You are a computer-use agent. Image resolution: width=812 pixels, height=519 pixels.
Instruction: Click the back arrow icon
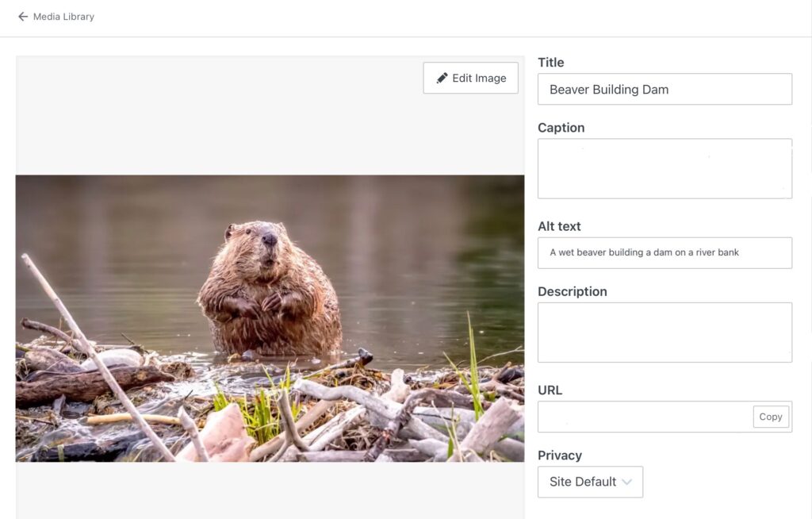(x=23, y=17)
